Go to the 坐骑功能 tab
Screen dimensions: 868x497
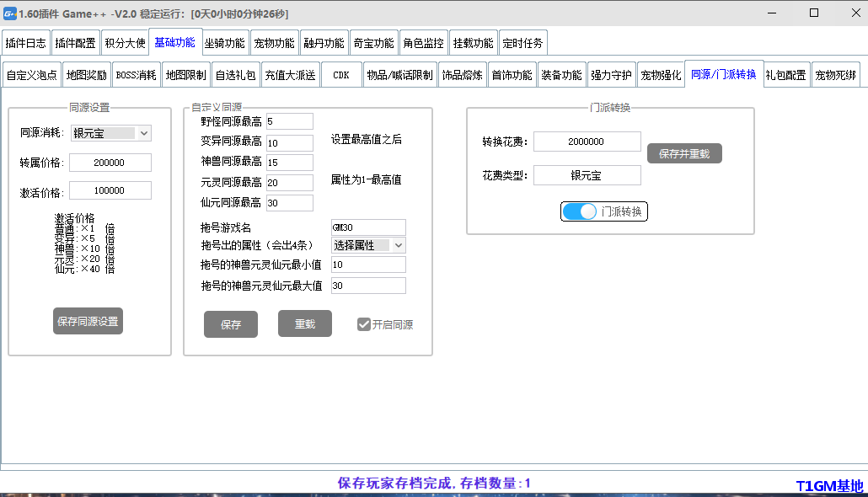(x=225, y=43)
